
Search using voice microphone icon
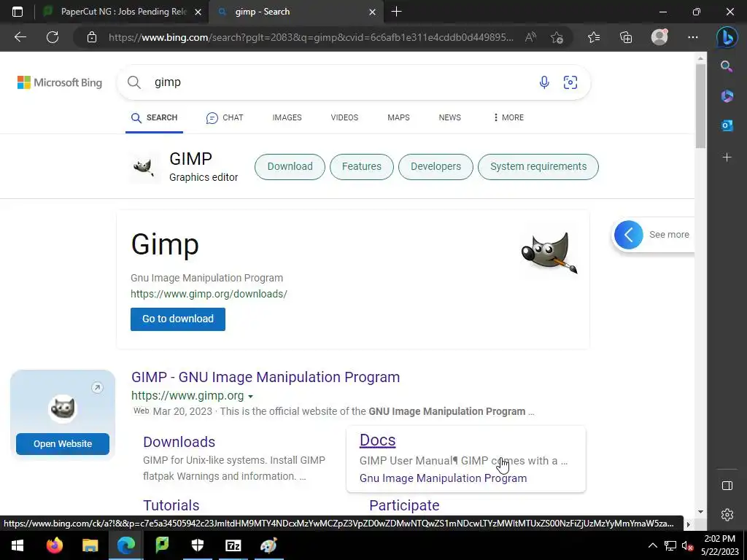(x=544, y=82)
